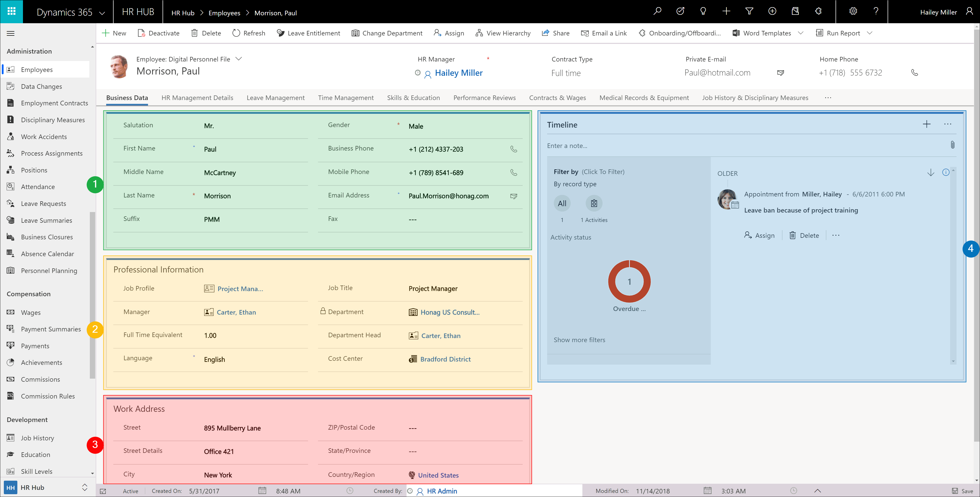Open the Created On calendar picker
The width and height of the screenshot is (980, 497).
coord(262,491)
